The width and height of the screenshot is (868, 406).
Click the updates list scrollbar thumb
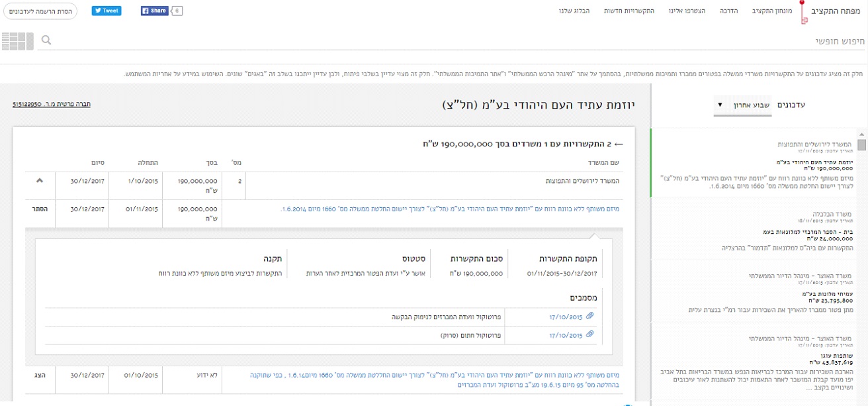861,145
